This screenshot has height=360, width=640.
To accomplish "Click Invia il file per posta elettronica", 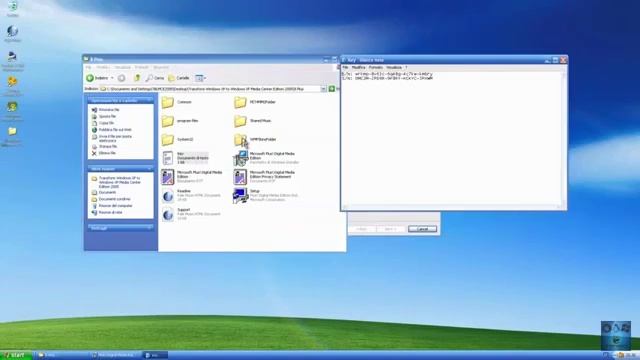I will (115, 138).
